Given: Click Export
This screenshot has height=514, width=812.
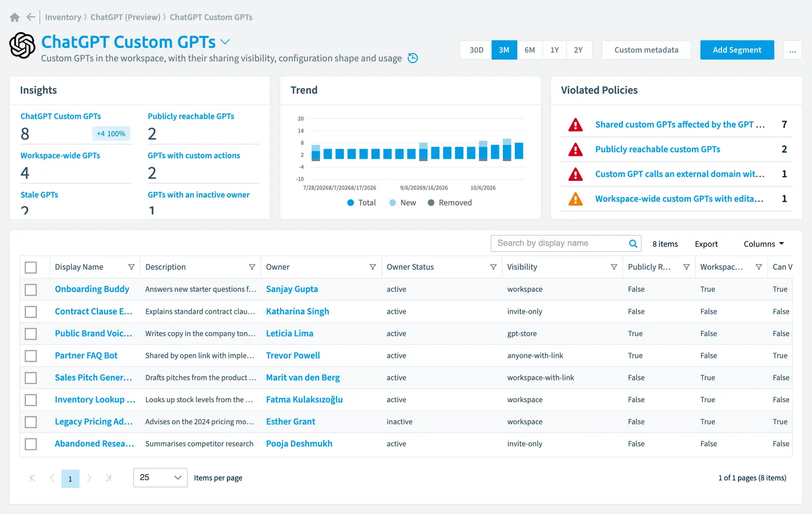Looking at the screenshot, I should 706,244.
